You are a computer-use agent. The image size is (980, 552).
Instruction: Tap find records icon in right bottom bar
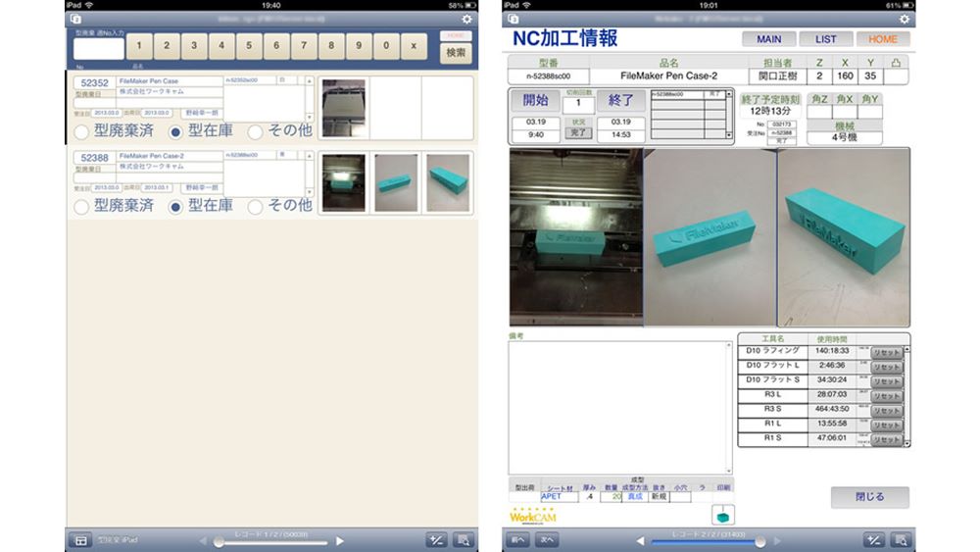902,541
